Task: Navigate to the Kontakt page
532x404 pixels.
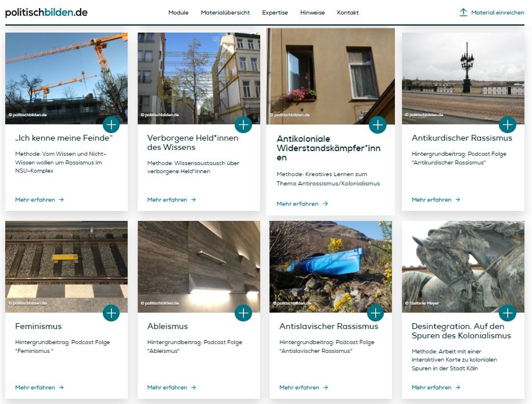Action: tap(348, 13)
